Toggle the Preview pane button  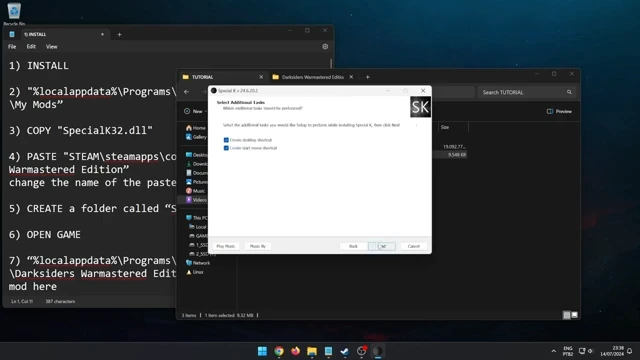coord(559,111)
